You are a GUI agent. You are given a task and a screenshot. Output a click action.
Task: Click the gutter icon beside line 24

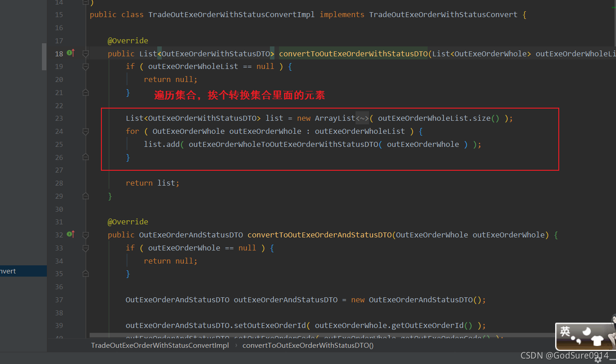pyautogui.click(x=86, y=131)
